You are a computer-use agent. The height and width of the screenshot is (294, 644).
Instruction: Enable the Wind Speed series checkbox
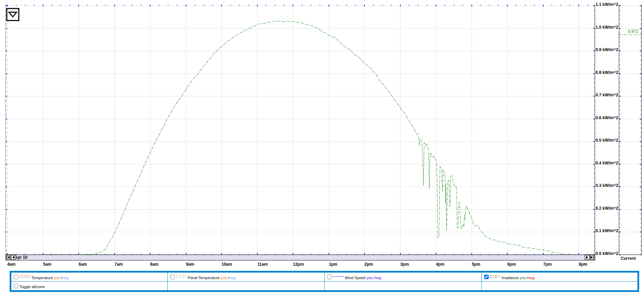pyautogui.click(x=329, y=277)
